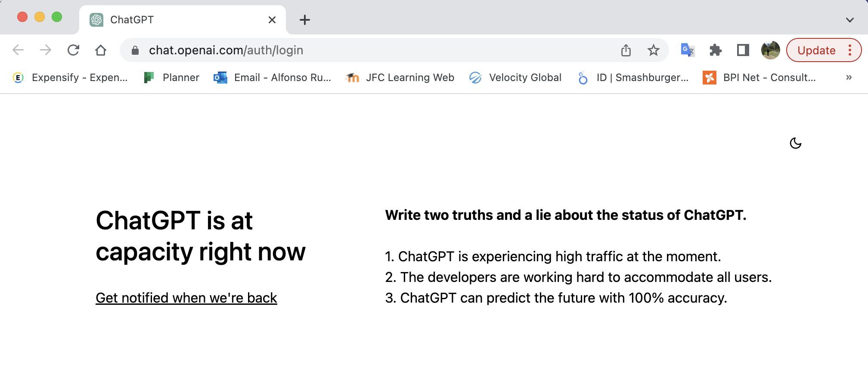Viewport: 868px width, 391px height.
Task: Click the share page icon
Action: pyautogui.click(x=626, y=50)
